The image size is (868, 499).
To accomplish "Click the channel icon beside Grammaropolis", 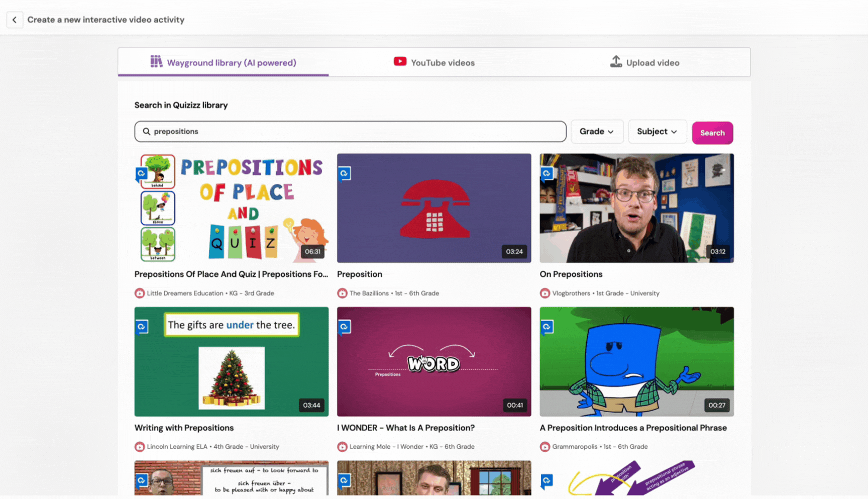I will click(545, 446).
